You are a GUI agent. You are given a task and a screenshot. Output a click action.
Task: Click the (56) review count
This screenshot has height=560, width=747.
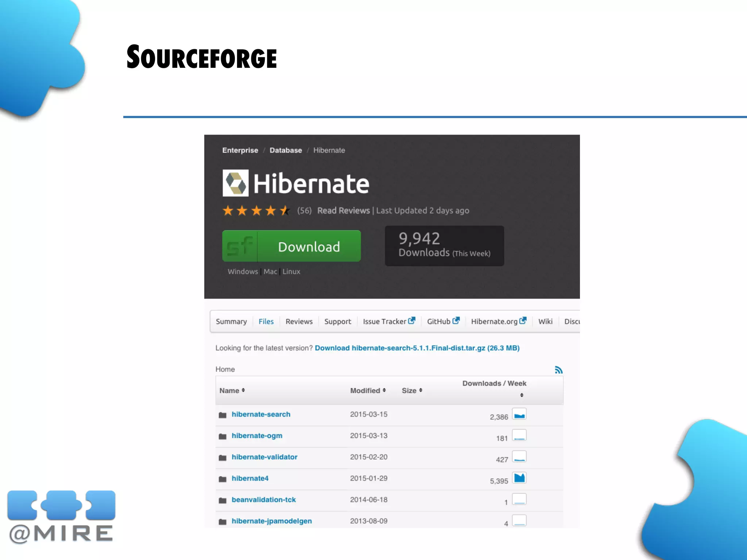coord(304,210)
